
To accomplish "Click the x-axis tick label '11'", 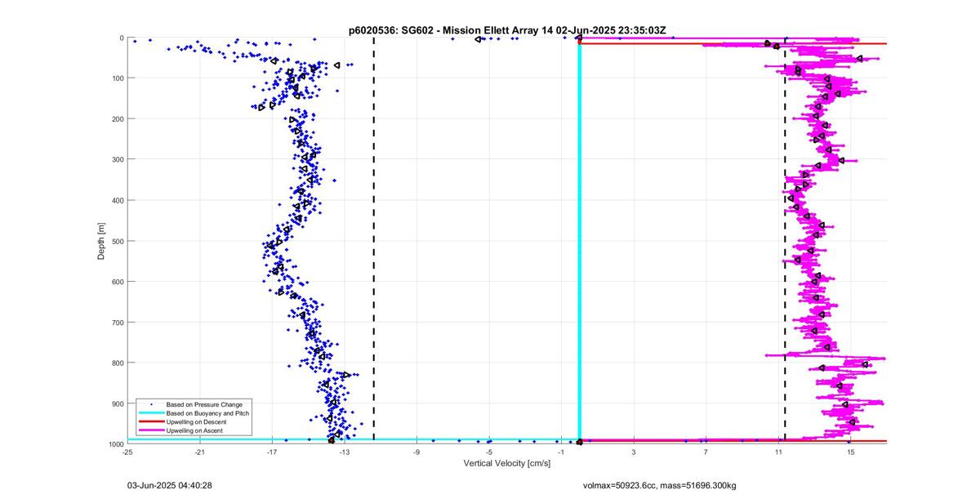I will 778,452.
